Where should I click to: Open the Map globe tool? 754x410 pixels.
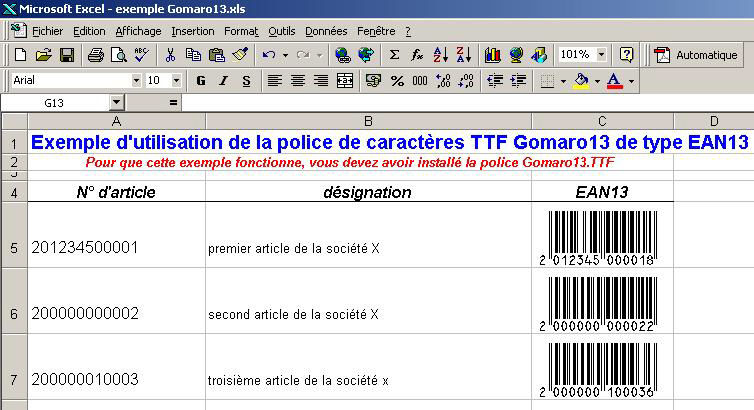coord(516,55)
